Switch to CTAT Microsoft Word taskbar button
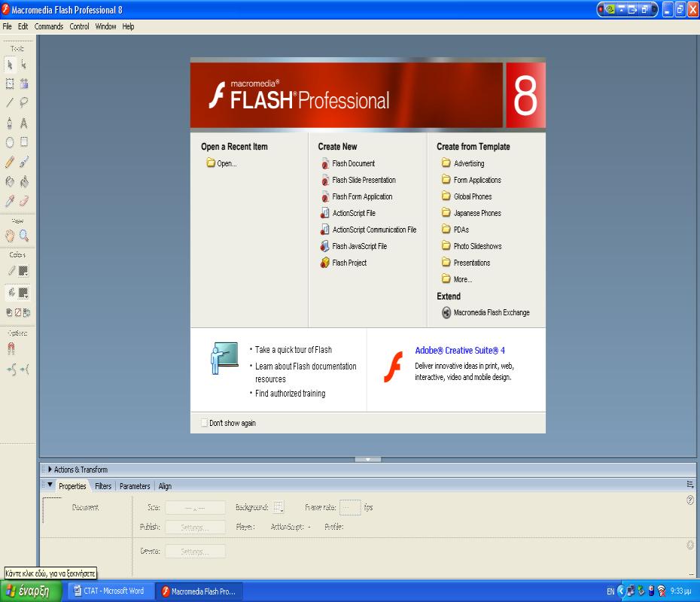Image resolution: width=700 pixels, height=602 pixels. click(110, 591)
